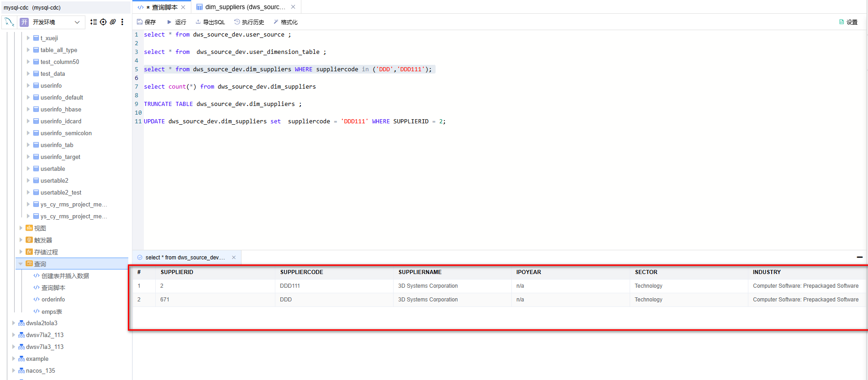Close the select query result tab
This screenshot has height=380, width=868.
click(234, 258)
